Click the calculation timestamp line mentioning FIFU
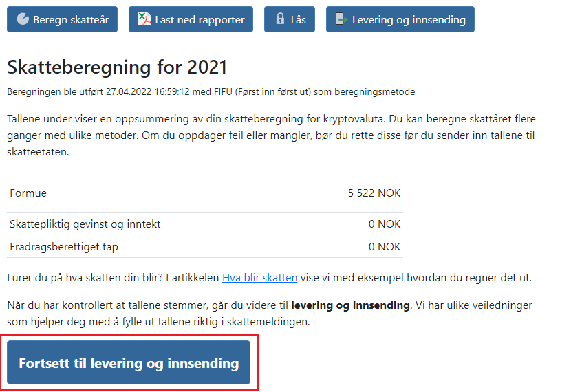 211,91
